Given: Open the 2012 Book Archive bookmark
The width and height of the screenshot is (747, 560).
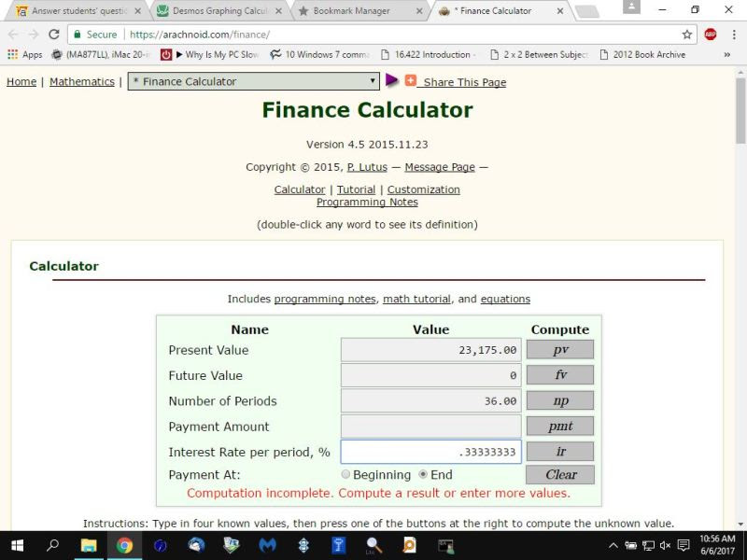Looking at the screenshot, I should (x=642, y=55).
